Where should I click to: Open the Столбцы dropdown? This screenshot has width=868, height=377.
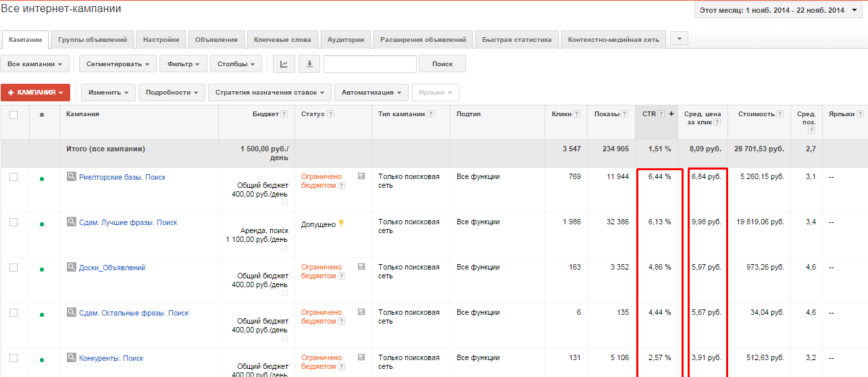click(236, 64)
